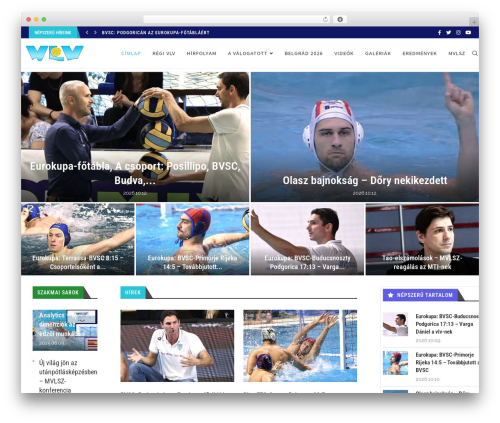The width and height of the screenshot is (500, 423).
Task: Open BELGRÁD 2026 menu item
Action: pos(303,53)
